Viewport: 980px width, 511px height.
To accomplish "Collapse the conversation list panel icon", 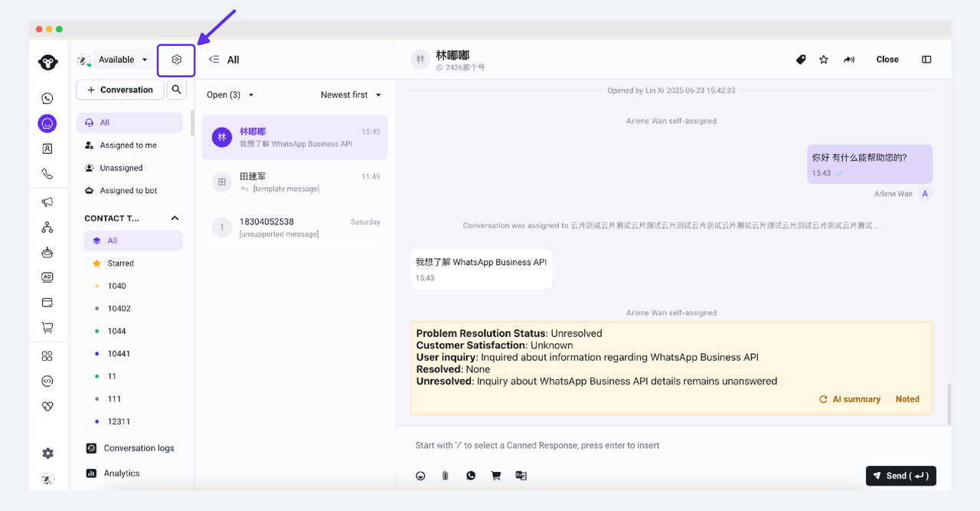I will click(x=214, y=60).
